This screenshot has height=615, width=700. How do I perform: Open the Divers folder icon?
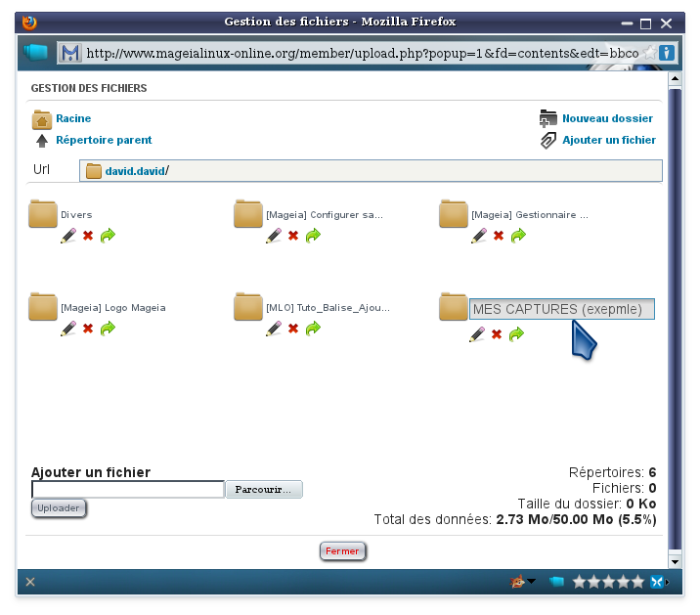(43, 214)
